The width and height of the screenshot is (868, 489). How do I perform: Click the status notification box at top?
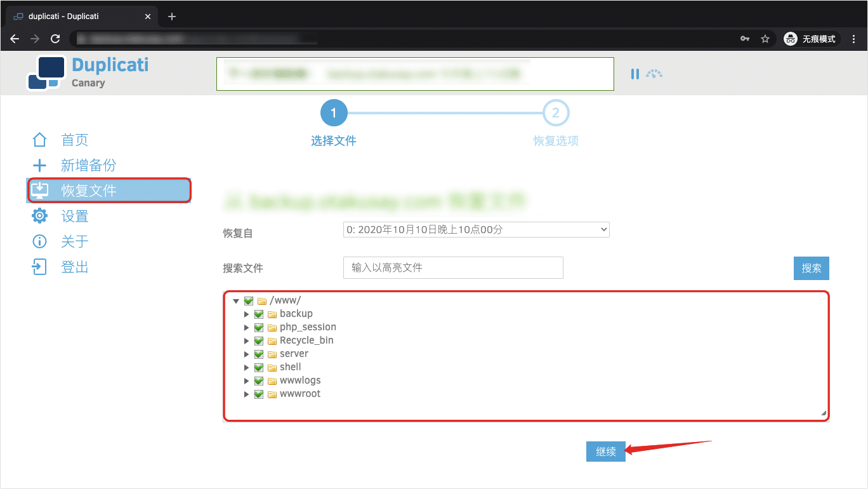(x=415, y=74)
